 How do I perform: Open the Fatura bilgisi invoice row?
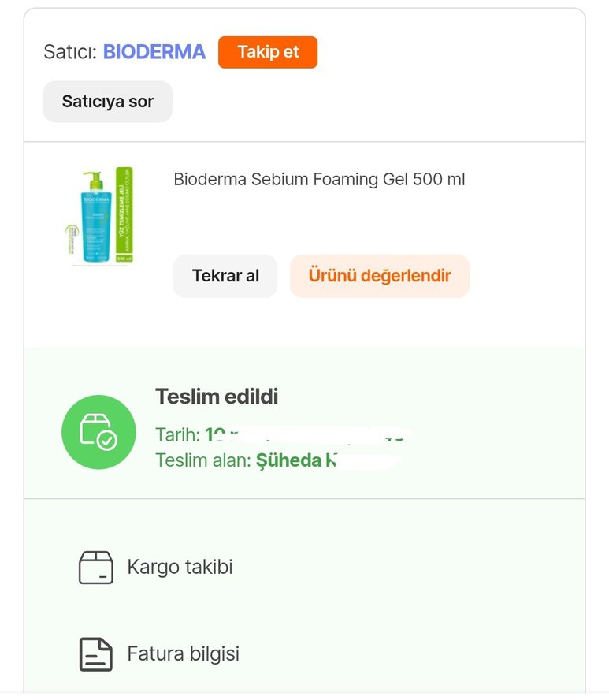click(181, 653)
